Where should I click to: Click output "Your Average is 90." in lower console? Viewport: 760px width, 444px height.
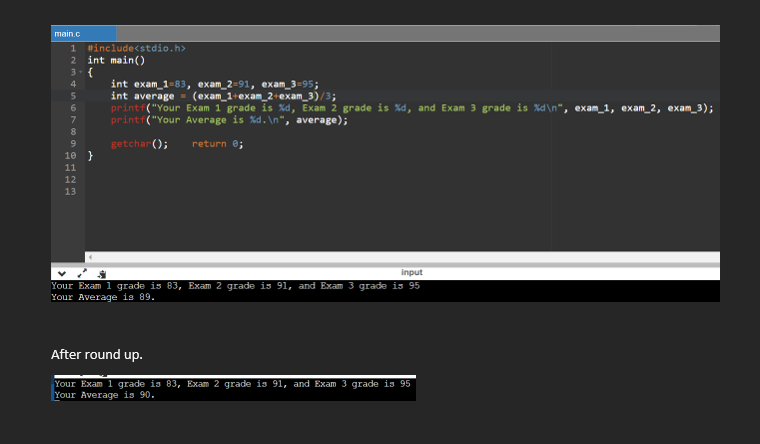click(105, 395)
